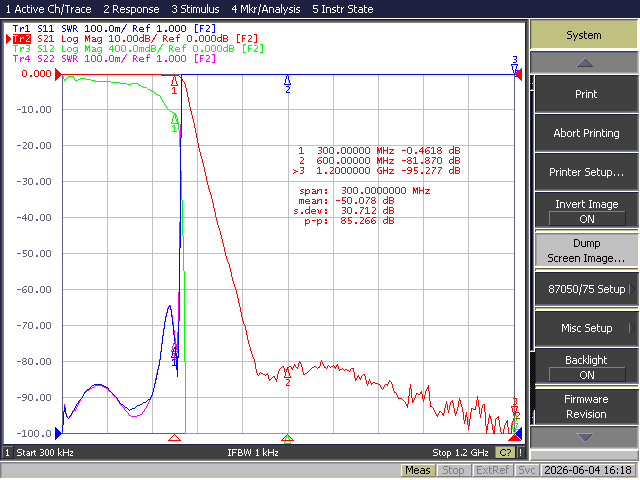Click green marker 1 on S12 trace
The height and width of the screenshot is (480, 640).
(175, 123)
